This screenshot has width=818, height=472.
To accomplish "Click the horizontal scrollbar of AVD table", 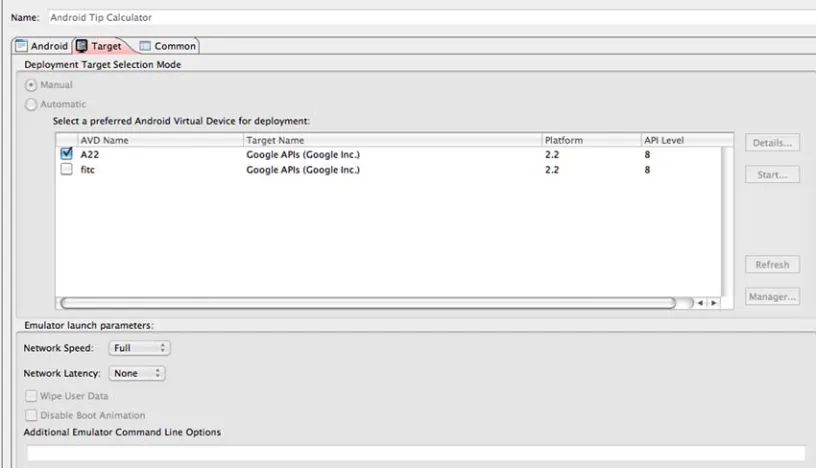I will point(368,303).
